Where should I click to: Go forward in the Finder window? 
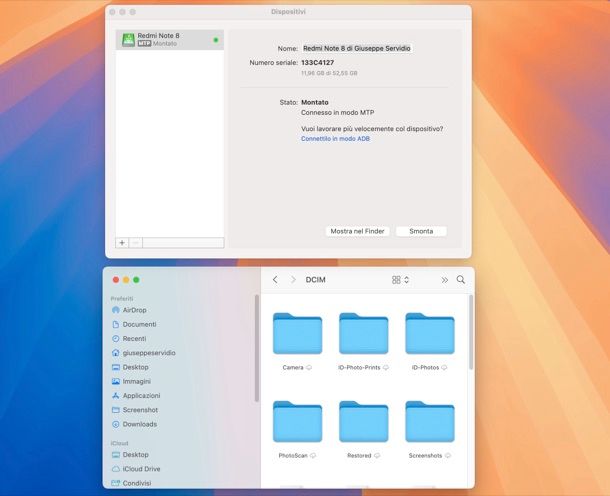pos(293,280)
